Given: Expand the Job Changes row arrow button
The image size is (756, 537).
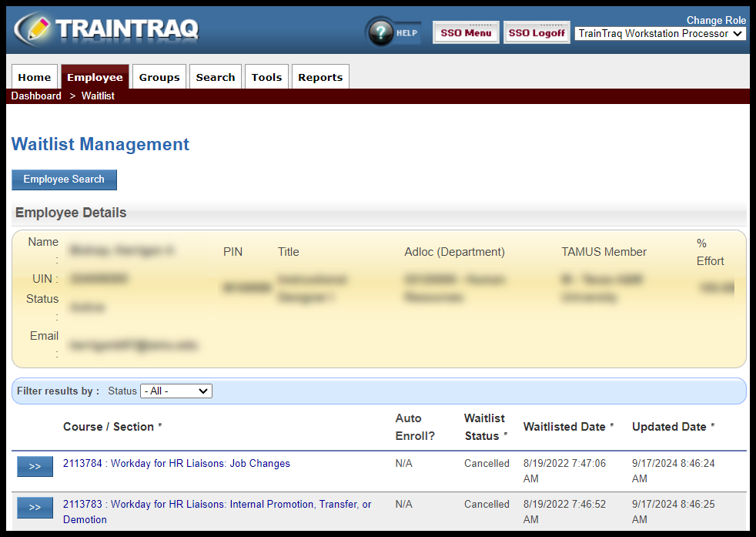Looking at the screenshot, I should point(35,467).
